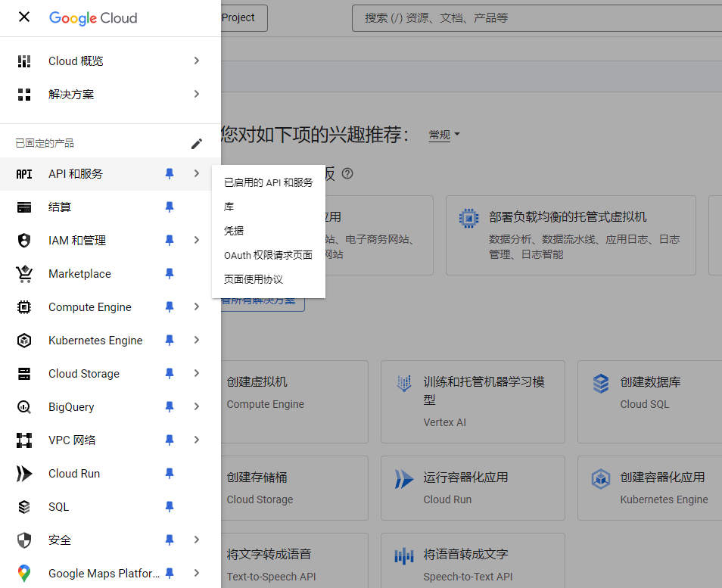Open 已启用的 API 和服务 submenu item
The height and width of the screenshot is (588, 722).
(x=269, y=183)
